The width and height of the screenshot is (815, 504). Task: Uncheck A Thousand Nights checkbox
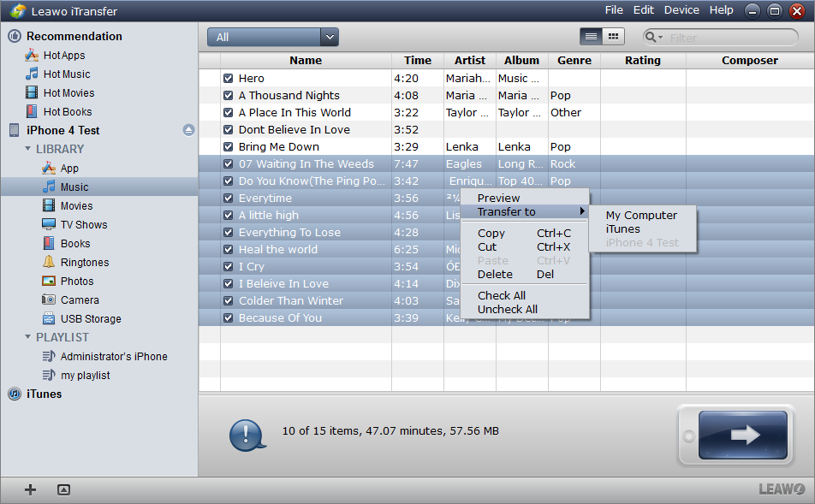click(229, 96)
